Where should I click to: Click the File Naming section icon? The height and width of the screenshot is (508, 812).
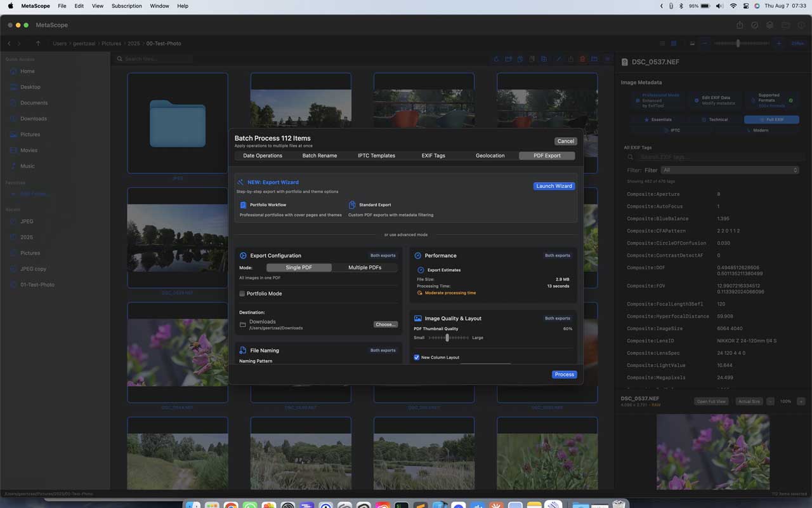click(x=243, y=350)
